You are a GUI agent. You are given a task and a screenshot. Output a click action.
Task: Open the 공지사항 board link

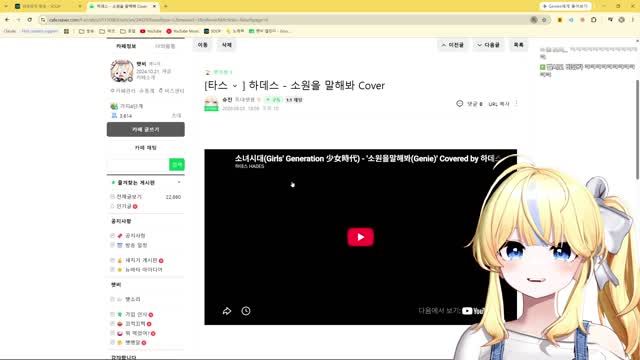(x=135, y=236)
